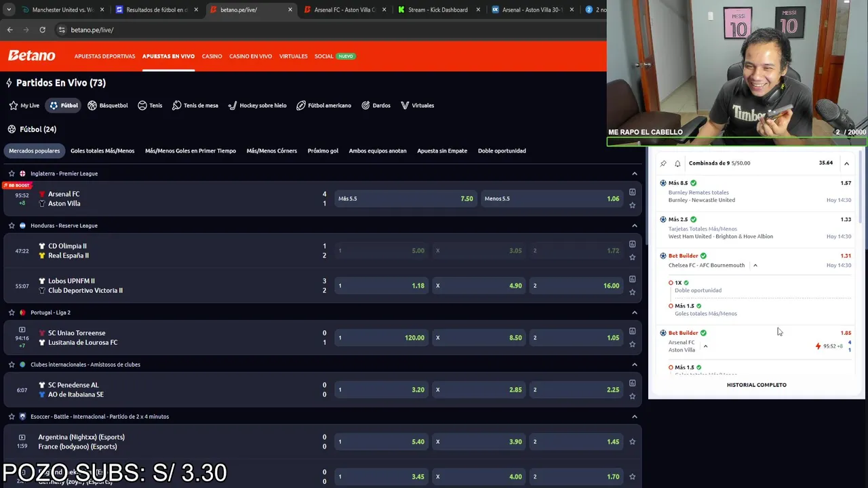Reload the browser page
Screen dimensions: 868x488
coord(42,30)
